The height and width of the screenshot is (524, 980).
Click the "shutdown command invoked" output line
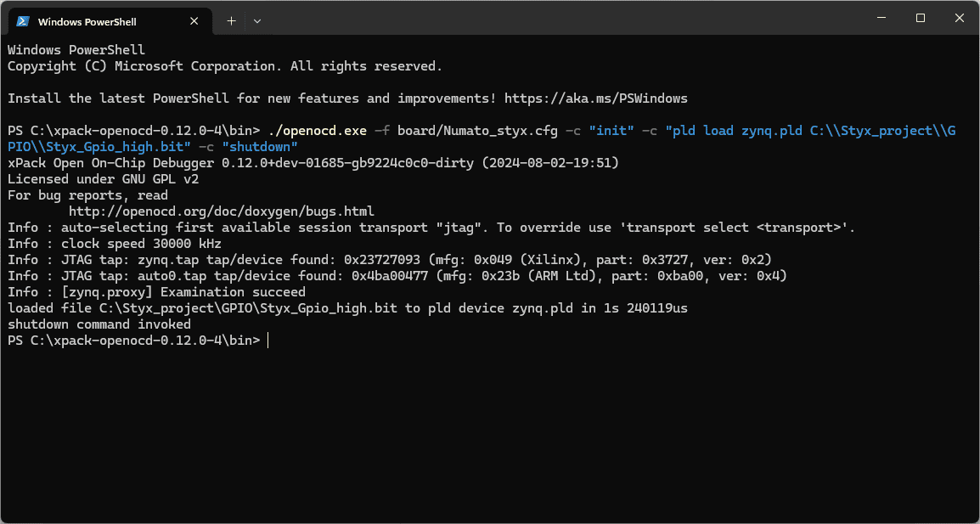pos(99,324)
